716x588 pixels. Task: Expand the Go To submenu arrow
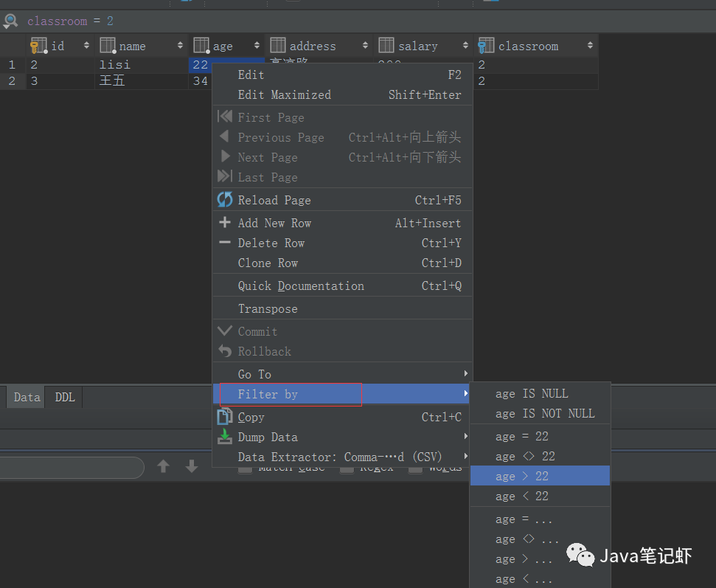465,374
